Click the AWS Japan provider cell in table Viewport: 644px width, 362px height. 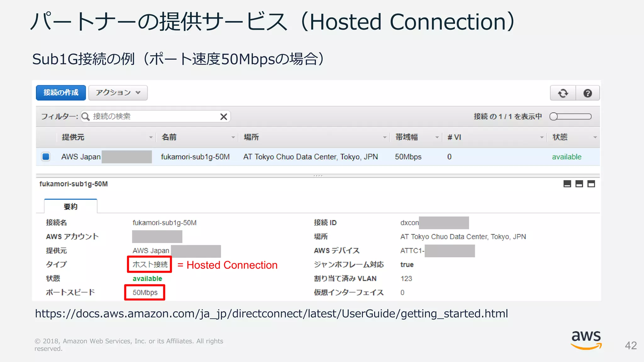pos(81,157)
